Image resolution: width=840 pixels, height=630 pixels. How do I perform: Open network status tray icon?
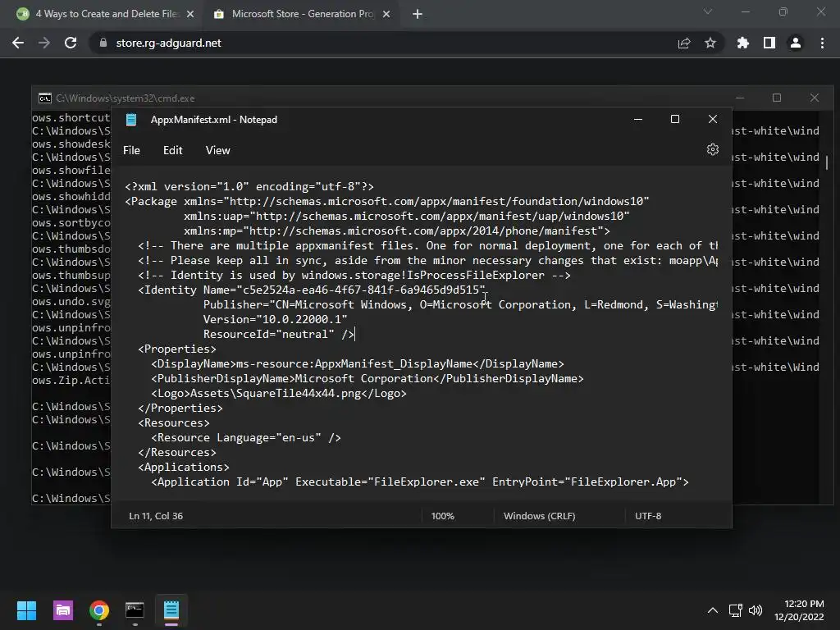[736, 610]
